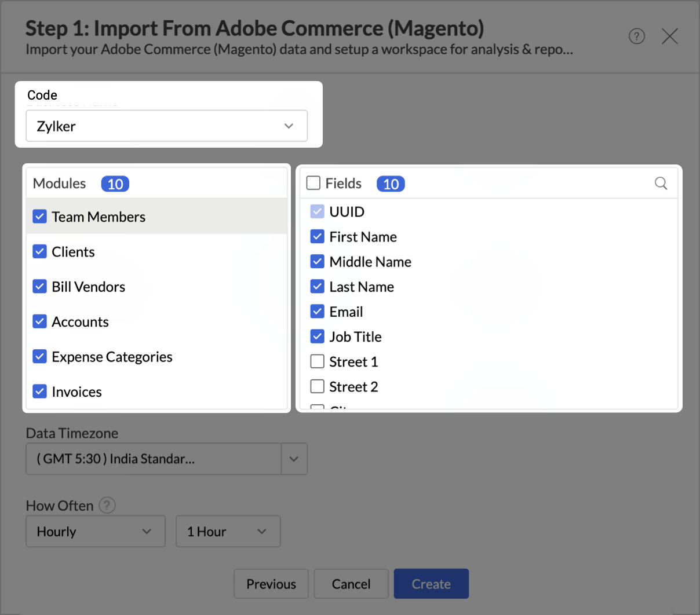Toggle the select-all Fields checkbox

(x=313, y=183)
